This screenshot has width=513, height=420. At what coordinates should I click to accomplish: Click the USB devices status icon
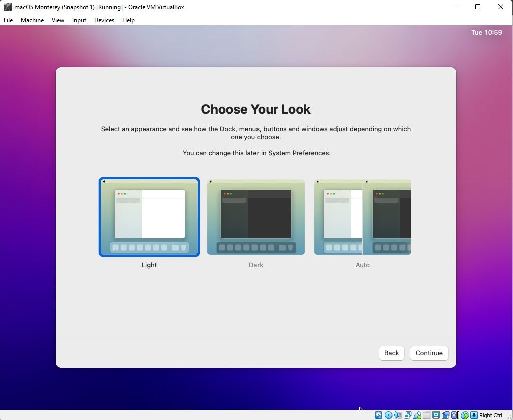click(417, 415)
